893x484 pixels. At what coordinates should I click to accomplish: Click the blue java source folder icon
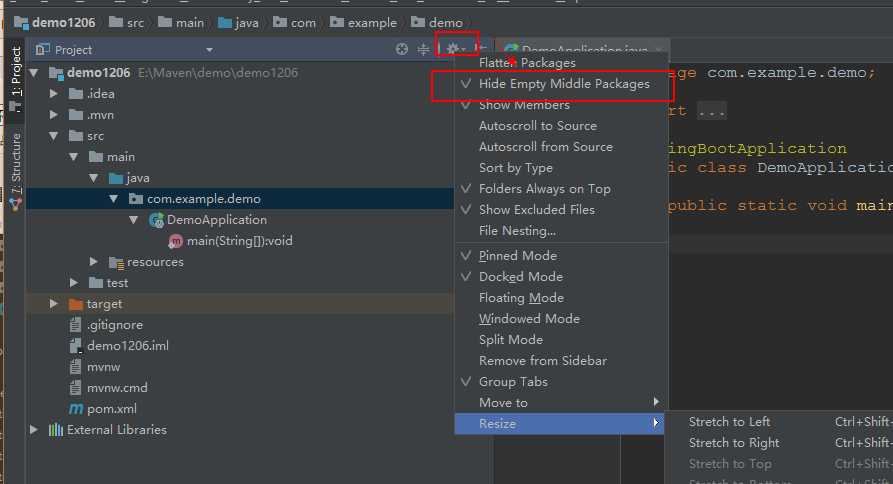coord(116,178)
